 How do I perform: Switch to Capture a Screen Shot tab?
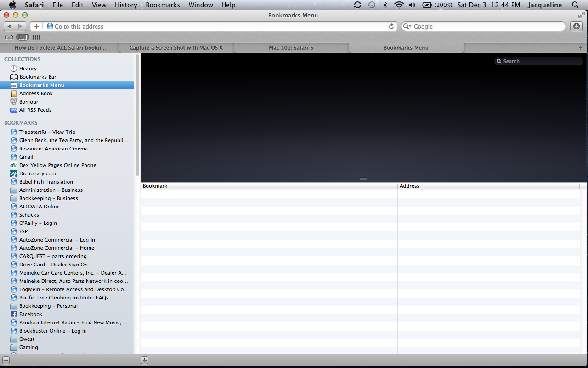click(x=176, y=48)
